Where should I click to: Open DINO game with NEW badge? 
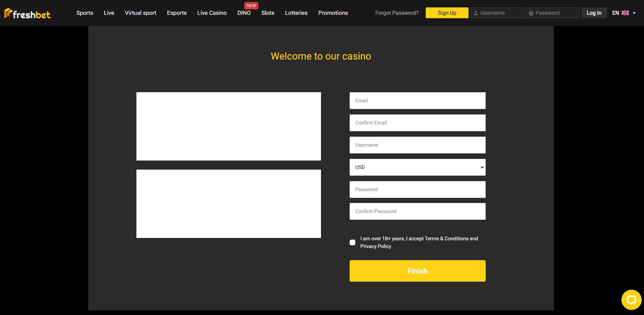coord(244,13)
